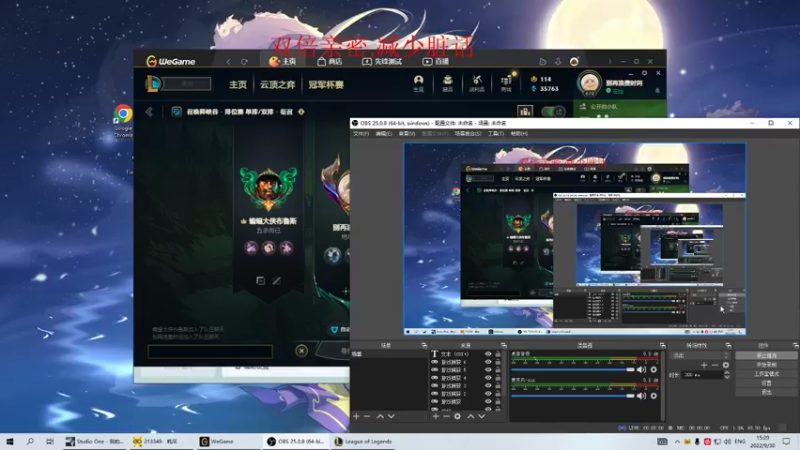The image size is (800, 450).
Task: Click the lobby chat input field
Action: click(x=210, y=351)
